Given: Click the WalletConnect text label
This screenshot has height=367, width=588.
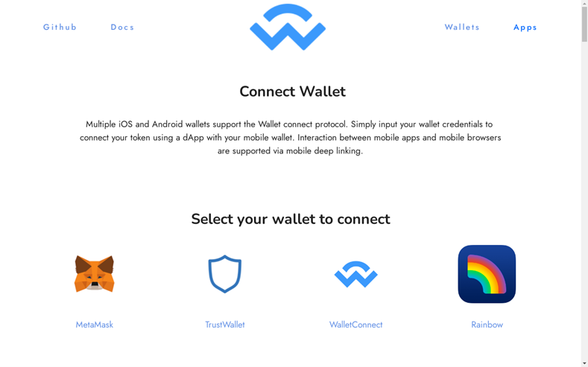Looking at the screenshot, I should 356,325.
